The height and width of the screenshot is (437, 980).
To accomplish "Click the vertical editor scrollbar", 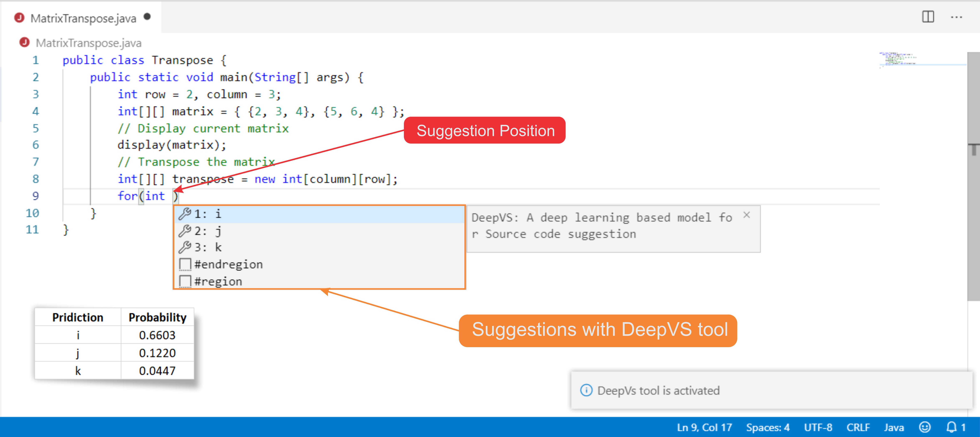I will point(973,176).
